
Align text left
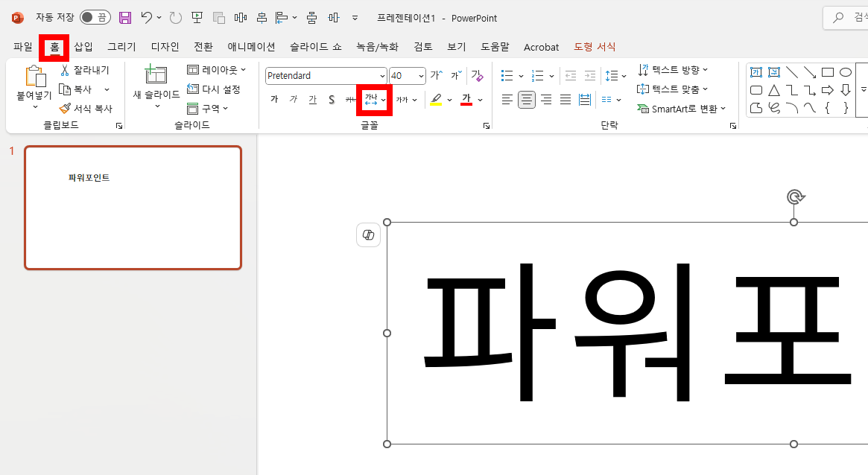tap(507, 100)
